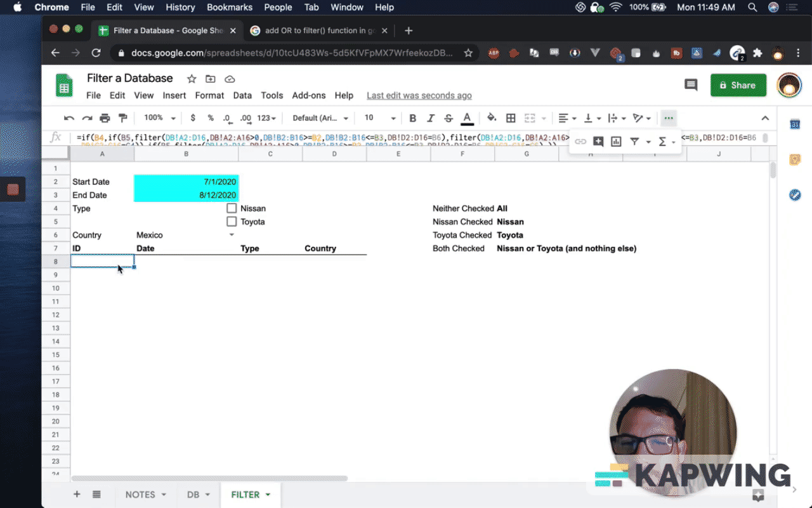Collapse the header with the up caret
This screenshot has height=508, width=812.
click(765, 118)
